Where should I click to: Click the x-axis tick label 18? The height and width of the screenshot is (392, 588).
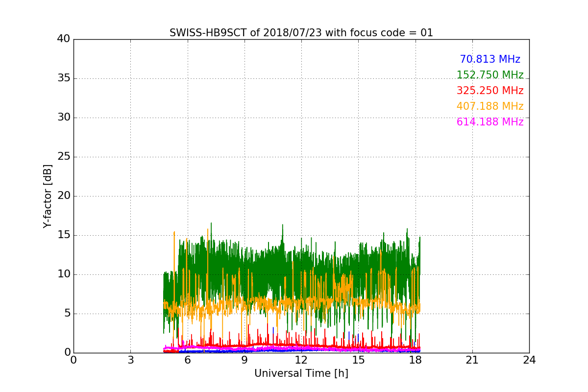(415, 360)
